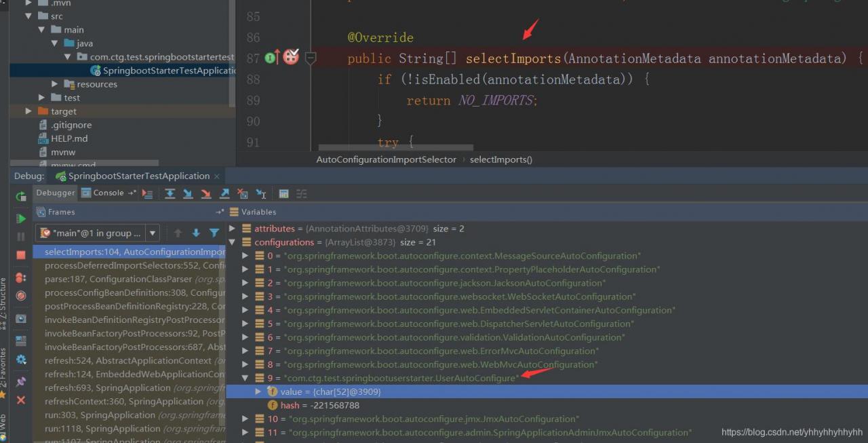Toggle pin tab icon in debug sidebar

click(21, 382)
